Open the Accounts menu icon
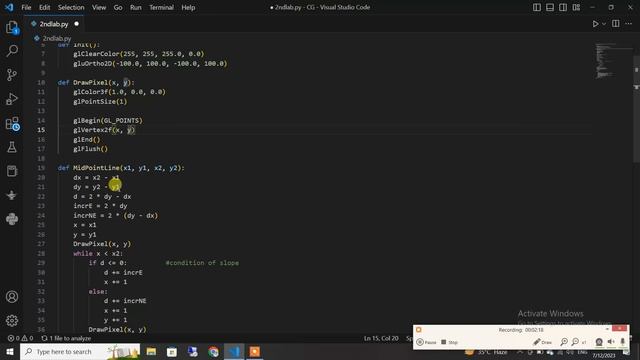The image size is (640, 360). click(x=12, y=297)
